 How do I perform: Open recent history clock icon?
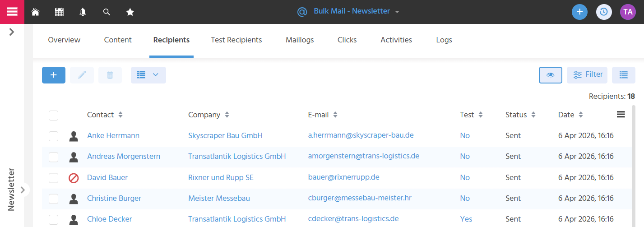click(604, 12)
